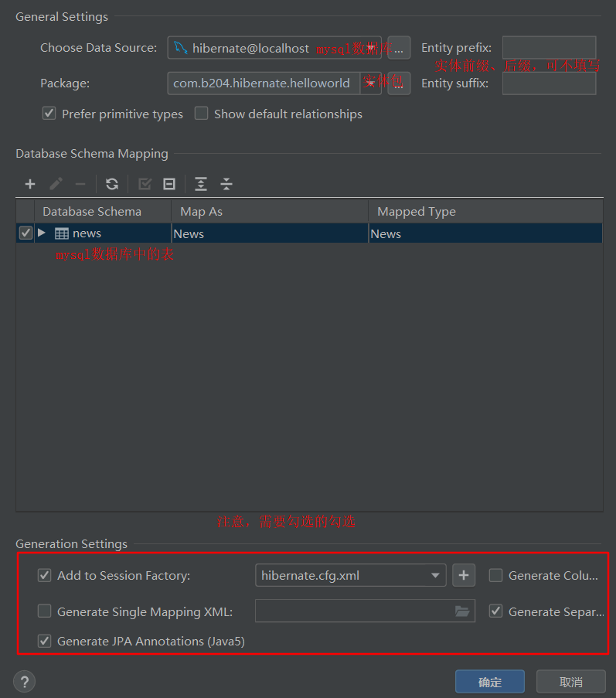Click the table icon next to news

[x=61, y=233]
